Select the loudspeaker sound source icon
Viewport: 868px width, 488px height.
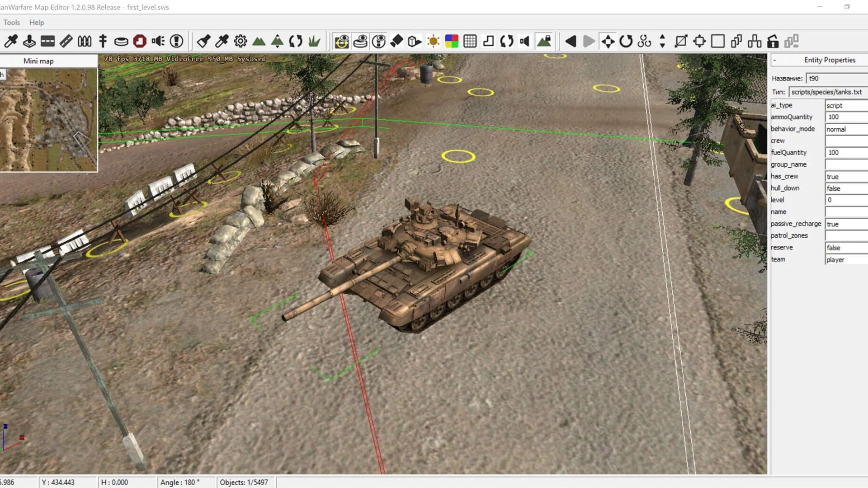point(158,41)
